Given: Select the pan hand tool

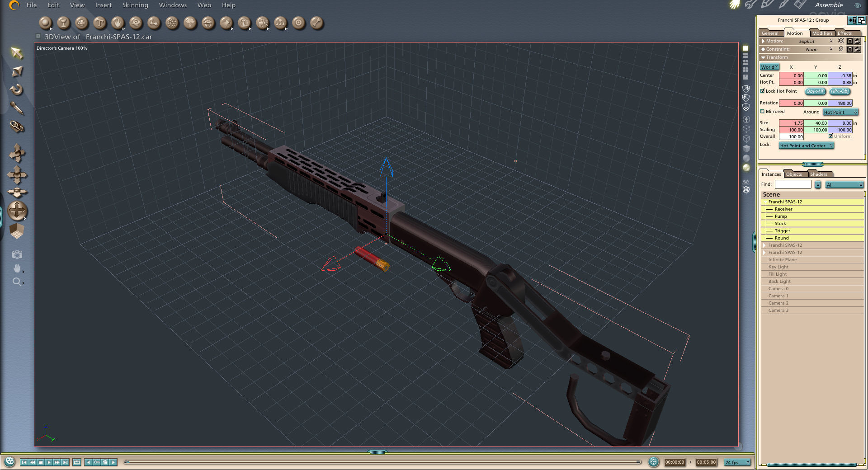Looking at the screenshot, I should coord(17,268).
